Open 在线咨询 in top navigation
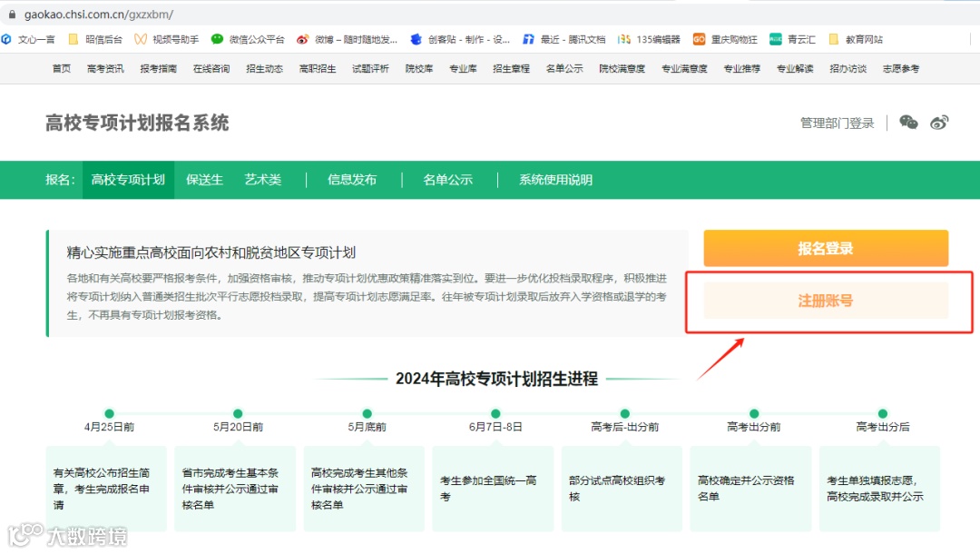980x554 pixels. coord(211,69)
